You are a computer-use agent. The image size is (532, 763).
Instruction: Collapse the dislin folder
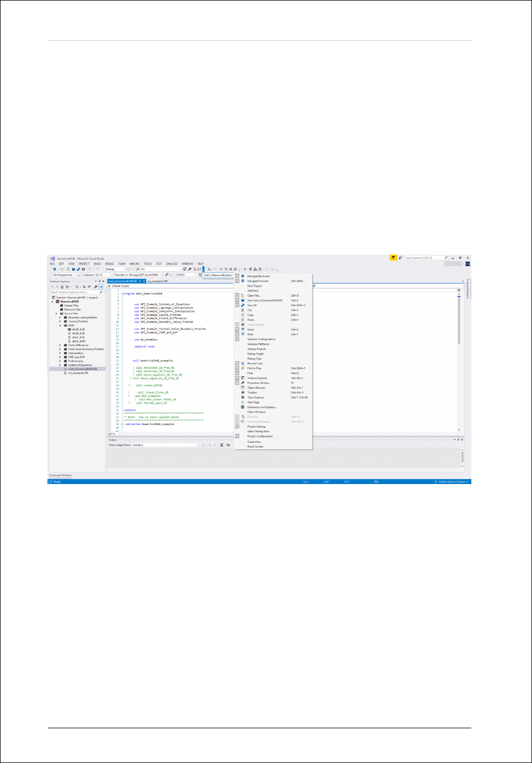pyautogui.click(x=60, y=325)
